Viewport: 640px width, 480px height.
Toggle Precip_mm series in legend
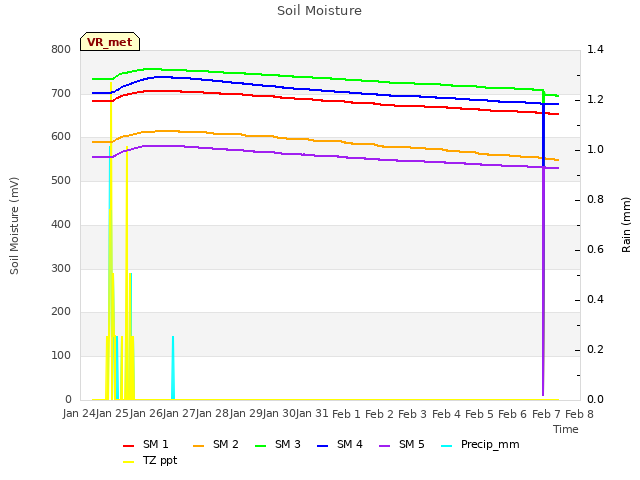point(480,444)
